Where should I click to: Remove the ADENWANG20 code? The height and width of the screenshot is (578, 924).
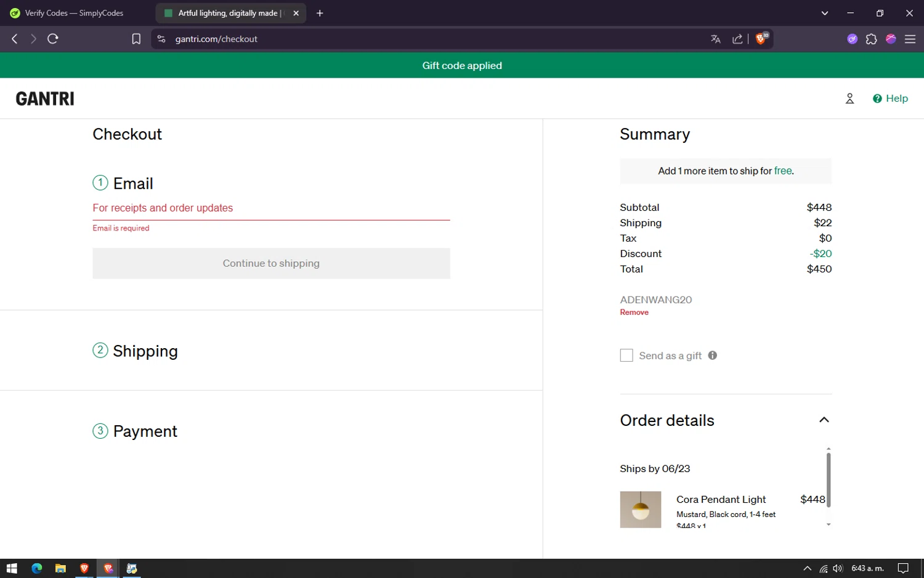point(634,312)
